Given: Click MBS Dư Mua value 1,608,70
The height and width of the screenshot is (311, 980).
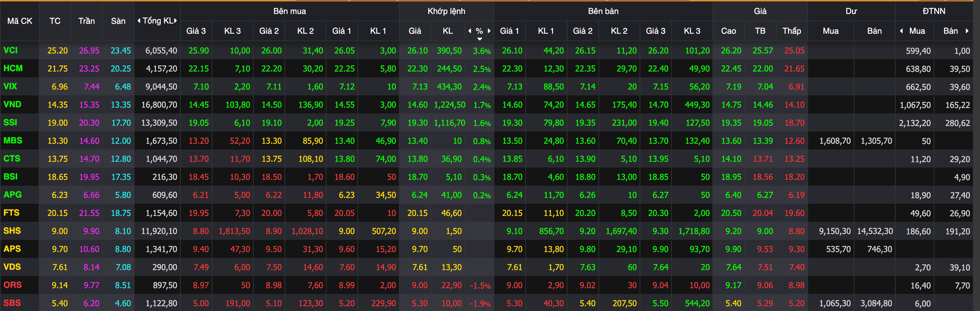Looking at the screenshot, I should tap(835, 141).
